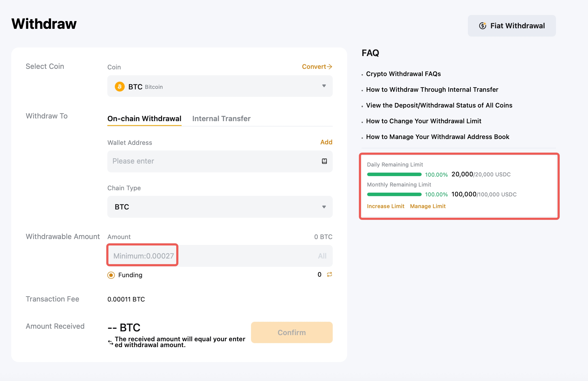Select the On-chain Withdrawal tab
588x381 pixels.
tap(144, 119)
